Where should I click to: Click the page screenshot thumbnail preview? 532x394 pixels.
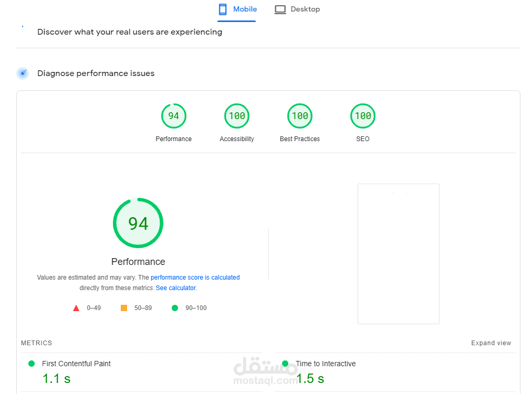[398, 254]
